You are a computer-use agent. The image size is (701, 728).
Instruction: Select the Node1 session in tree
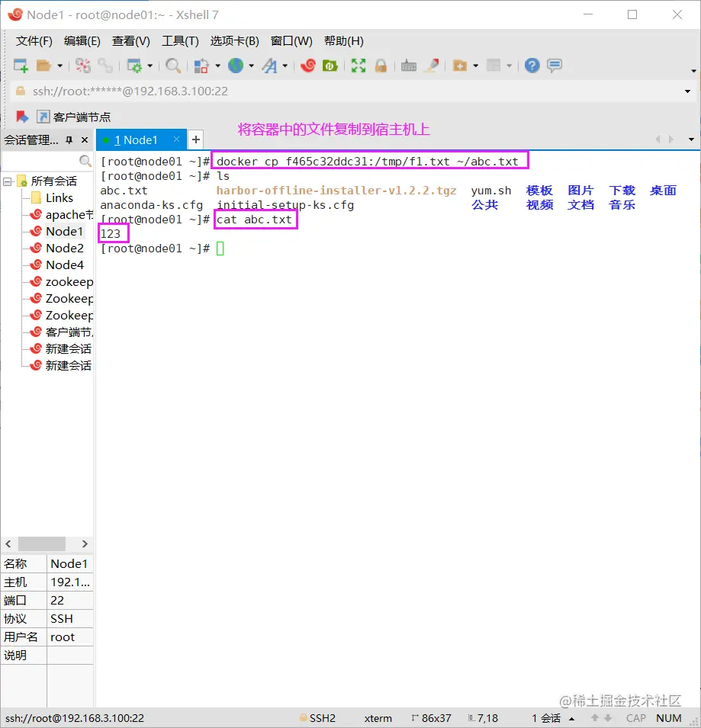click(56, 232)
